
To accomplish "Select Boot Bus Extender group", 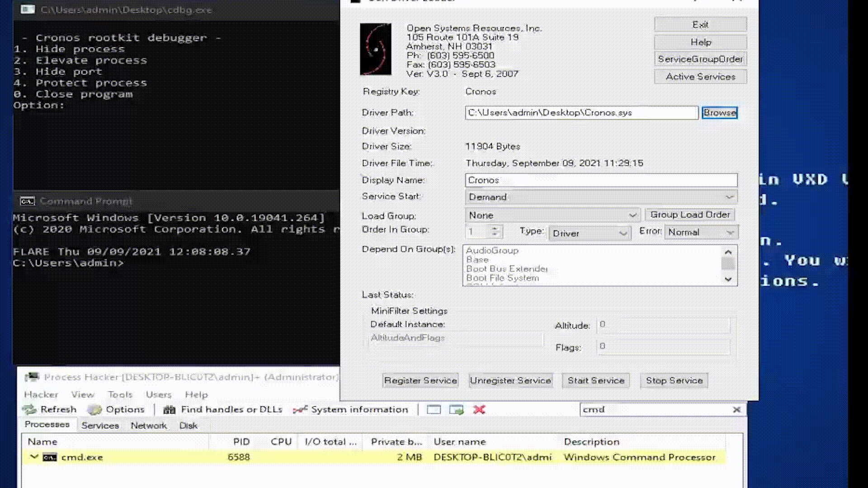I will pos(507,269).
